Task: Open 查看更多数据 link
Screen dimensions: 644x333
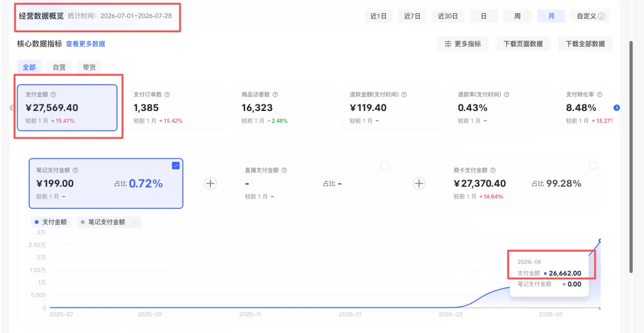Action: tap(85, 44)
